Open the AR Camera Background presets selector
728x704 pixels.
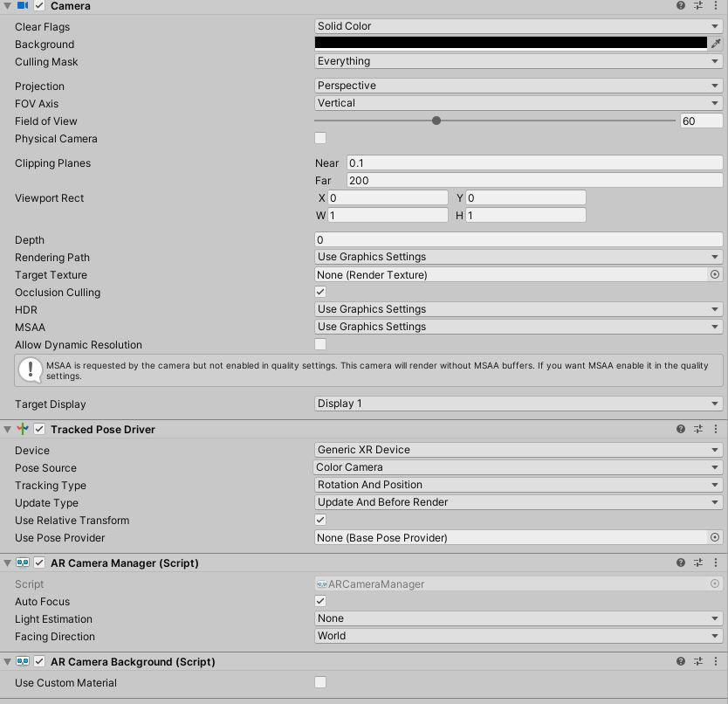698,661
